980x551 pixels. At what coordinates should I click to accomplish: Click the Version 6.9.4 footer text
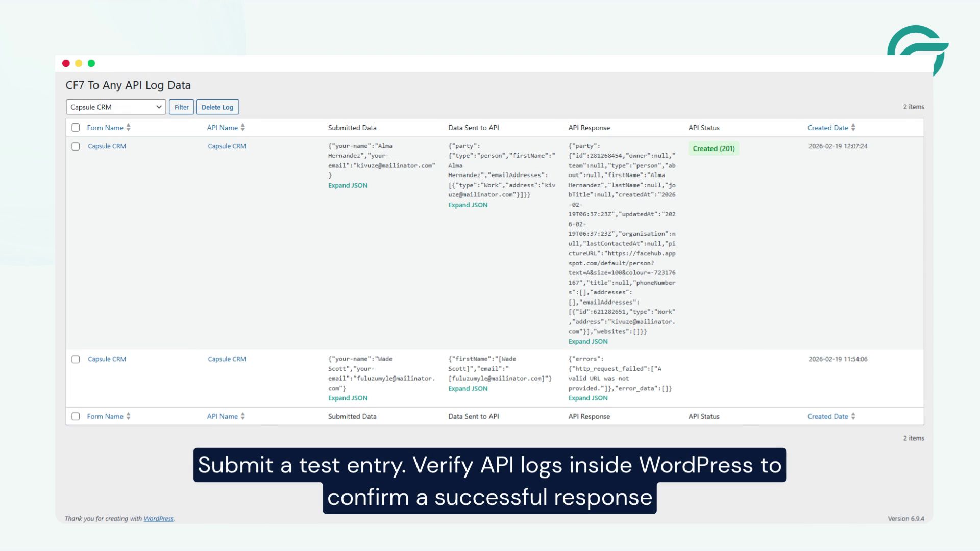click(905, 519)
